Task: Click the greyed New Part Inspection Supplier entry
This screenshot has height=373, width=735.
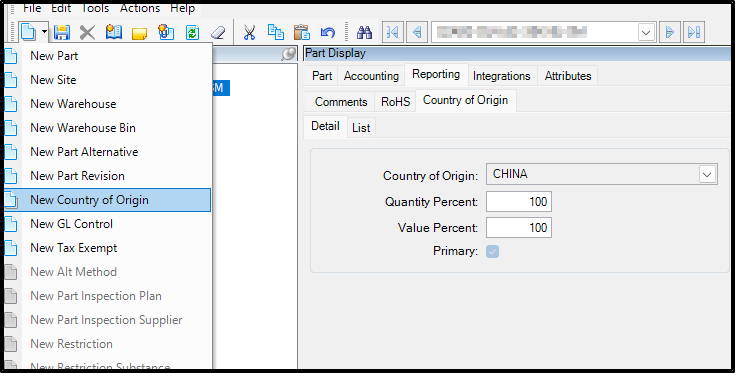Action: click(x=107, y=320)
